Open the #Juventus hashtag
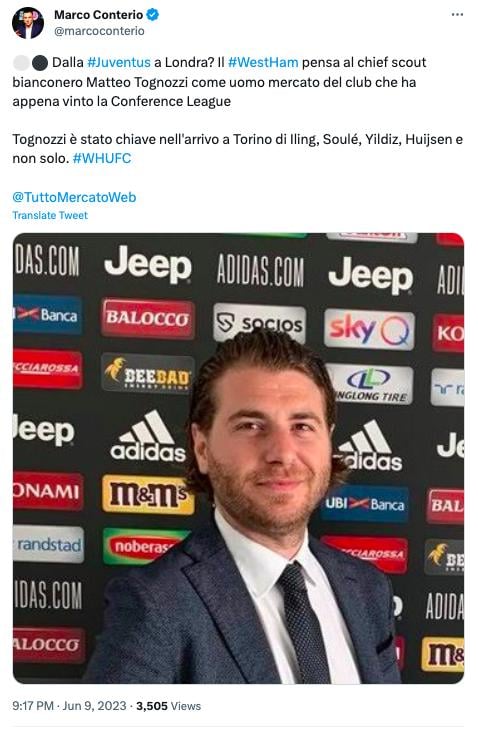 pos(119,62)
